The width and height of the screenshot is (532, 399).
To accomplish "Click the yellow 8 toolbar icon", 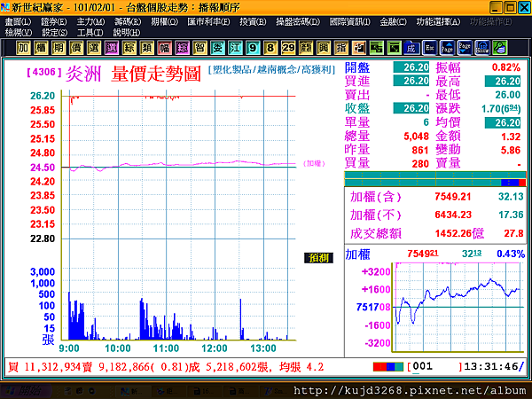I will coord(270,48).
